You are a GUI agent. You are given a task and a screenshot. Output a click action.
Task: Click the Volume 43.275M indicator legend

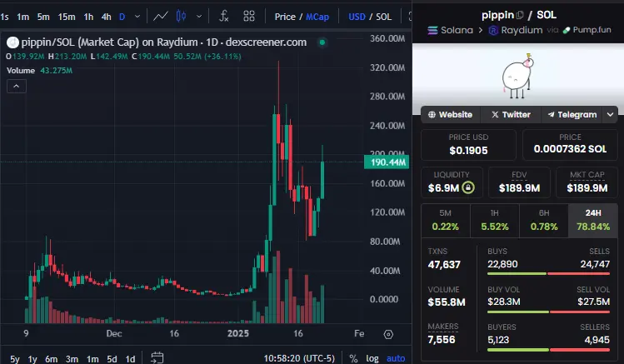39,71
